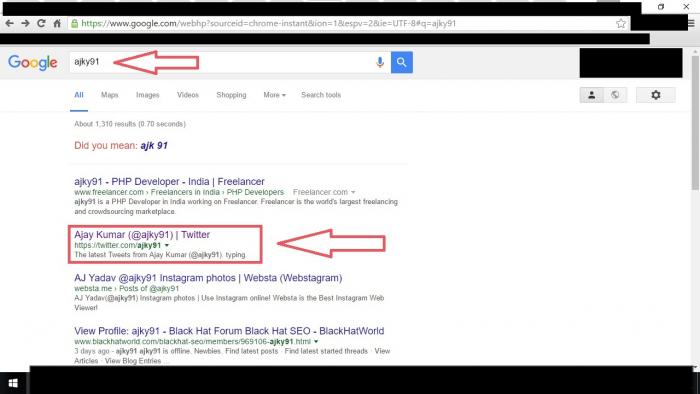Restore down the browser window
This screenshot has width=700, height=394.
coord(661,7)
